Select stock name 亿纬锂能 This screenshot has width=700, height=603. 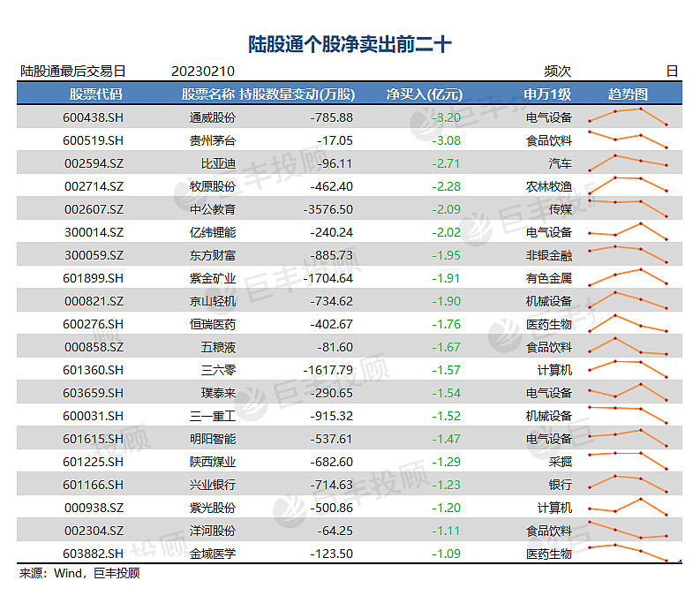(x=213, y=232)
